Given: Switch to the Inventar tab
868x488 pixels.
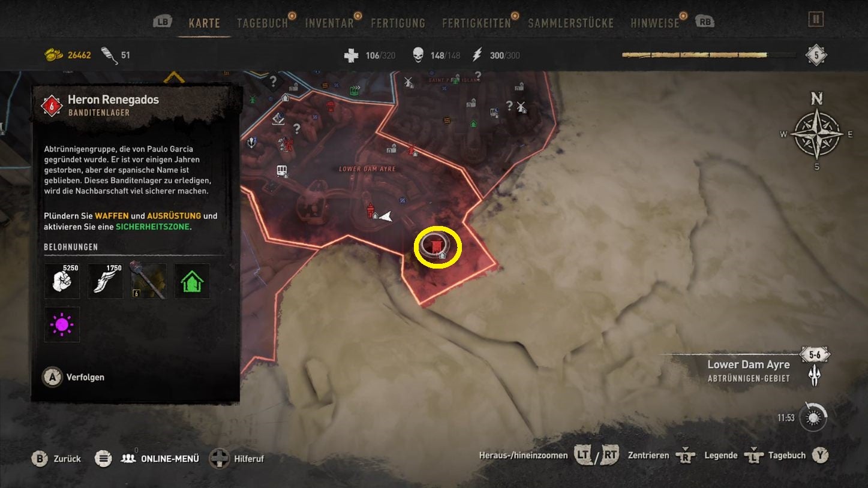Looking at the screenshot, I should [329, 23].
